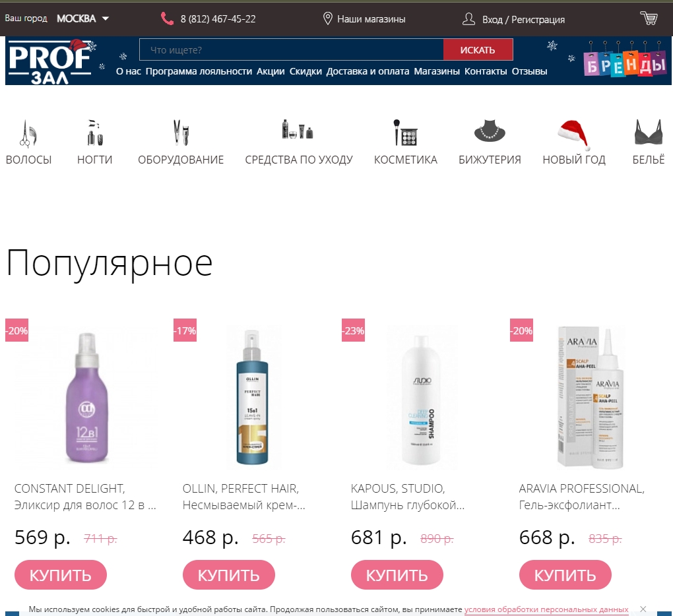Click KAPOUS, STUDIO product title
The height and width of the screenshot is (616, 673).
[408, 497]
